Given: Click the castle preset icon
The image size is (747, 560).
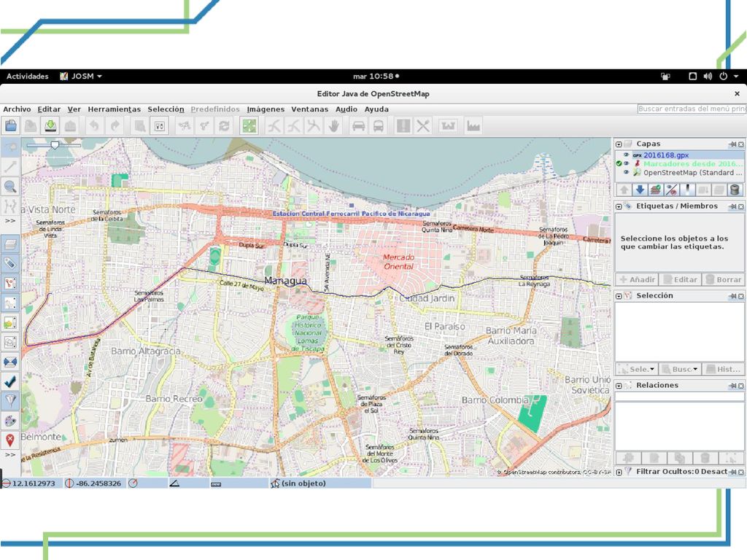Looking at the screenshot, I should pyautogui.click(x=449, y=126).
